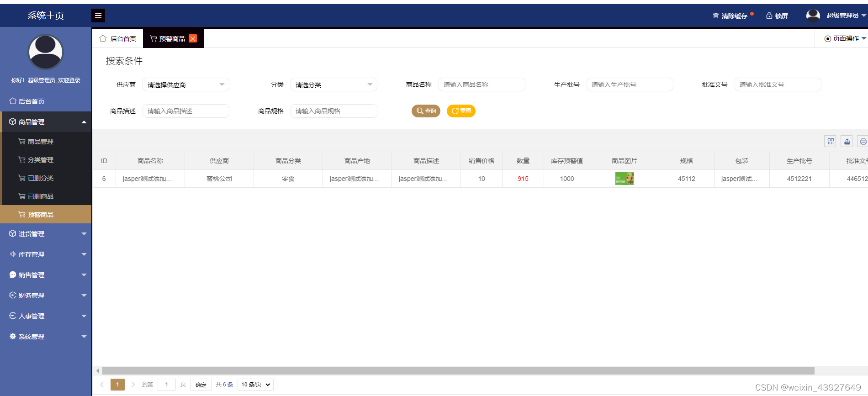The width and height of the screenshot is (868, 396).
Task: Click the 1000 stock warning cell
Action: (x=567, y=179)
